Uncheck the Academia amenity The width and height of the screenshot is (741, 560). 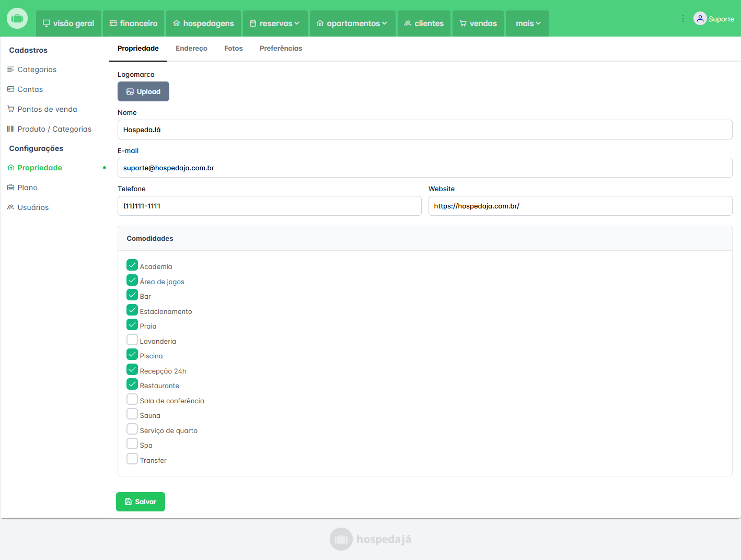132,265
